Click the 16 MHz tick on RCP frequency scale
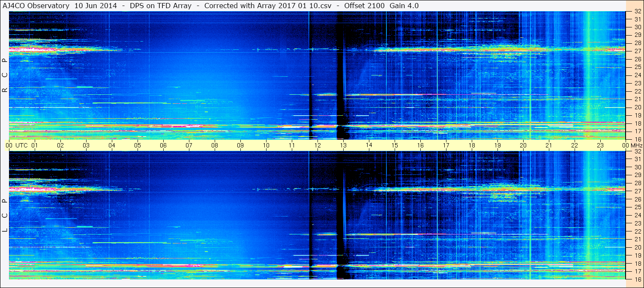The image size is (644, 288). 637,139
